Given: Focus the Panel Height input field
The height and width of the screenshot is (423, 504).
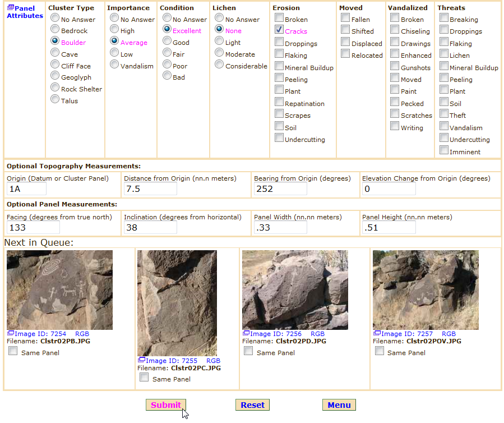Looking at the screenshot, I should pyautogui.click(x=389, y=228).
